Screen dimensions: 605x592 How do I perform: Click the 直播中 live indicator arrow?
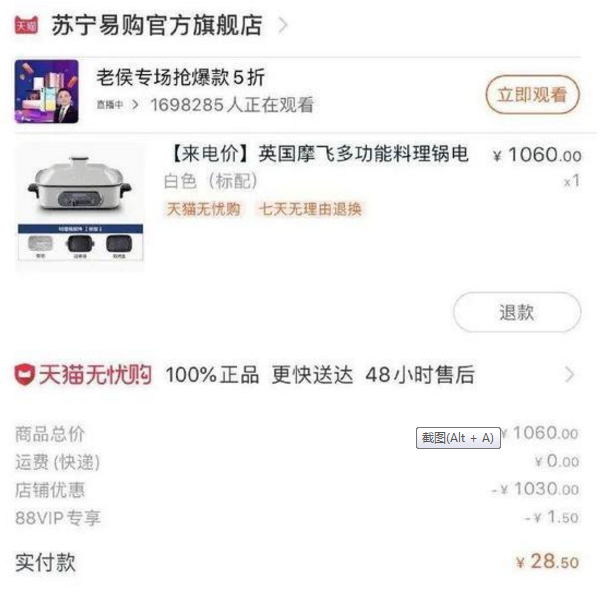(135, 105)
